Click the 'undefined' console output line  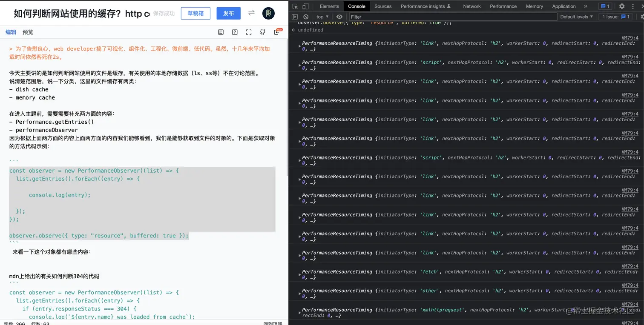click(310, 30)
